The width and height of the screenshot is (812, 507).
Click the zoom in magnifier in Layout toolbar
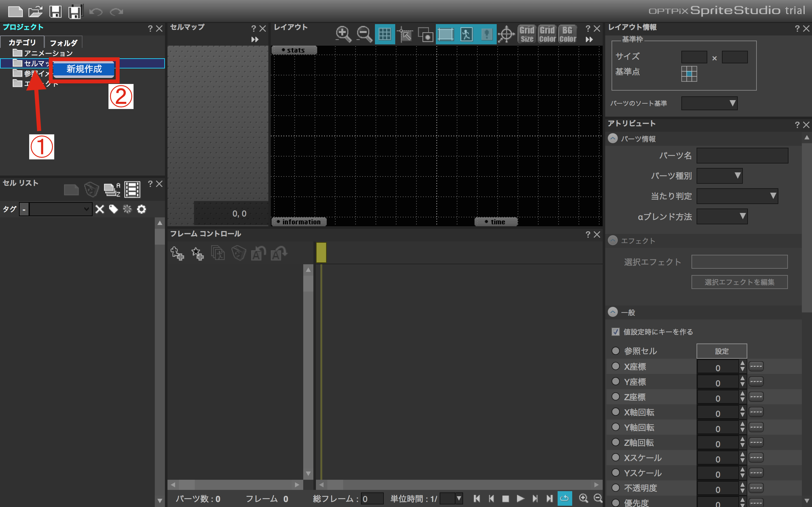(343, 34)
